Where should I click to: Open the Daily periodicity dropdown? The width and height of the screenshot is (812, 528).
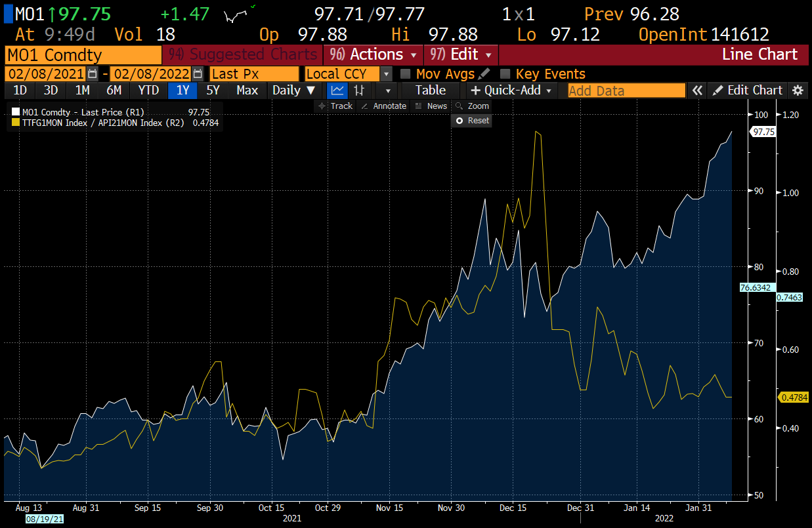click(x=293, y=91)
